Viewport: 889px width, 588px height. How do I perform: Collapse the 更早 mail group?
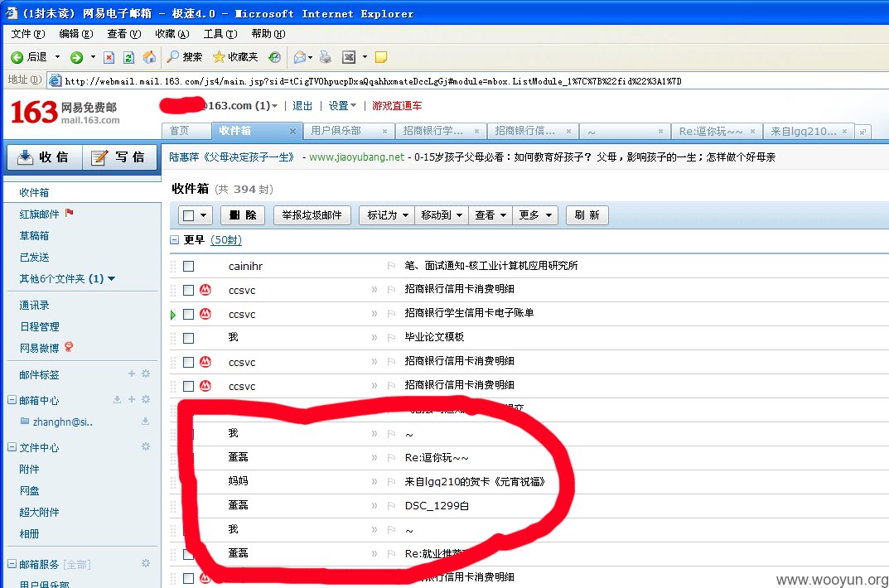(175, 240)
